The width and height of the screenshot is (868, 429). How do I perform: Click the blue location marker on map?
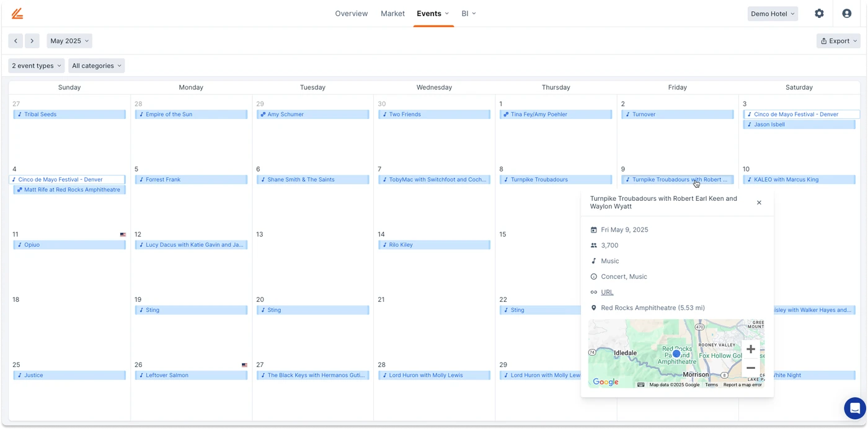pos(676,353)
